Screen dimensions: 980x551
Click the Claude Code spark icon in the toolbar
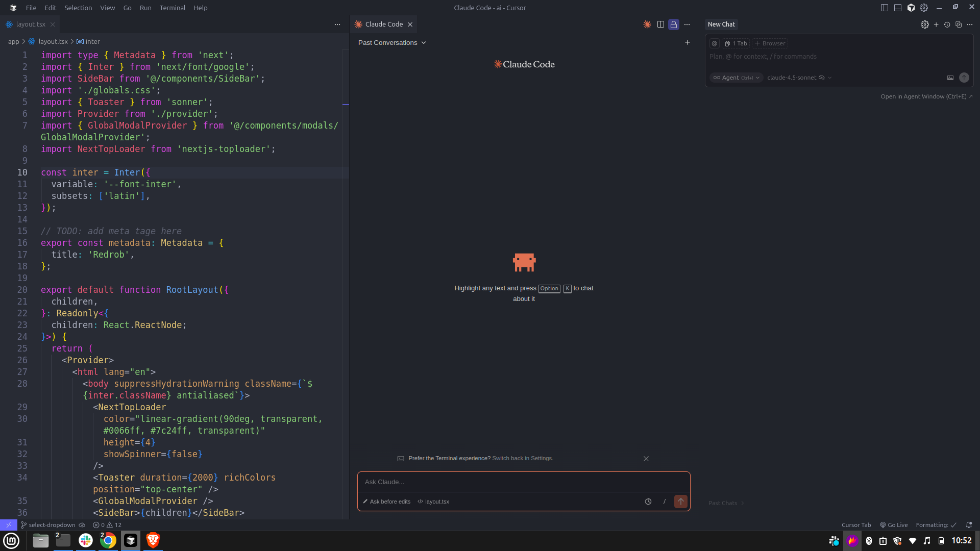click(x=647, y=24)
